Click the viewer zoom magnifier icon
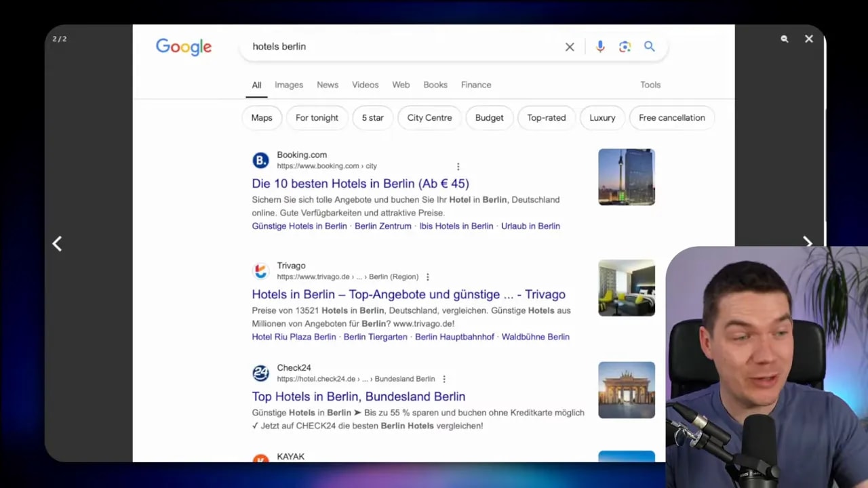 (x=784, y=39)
